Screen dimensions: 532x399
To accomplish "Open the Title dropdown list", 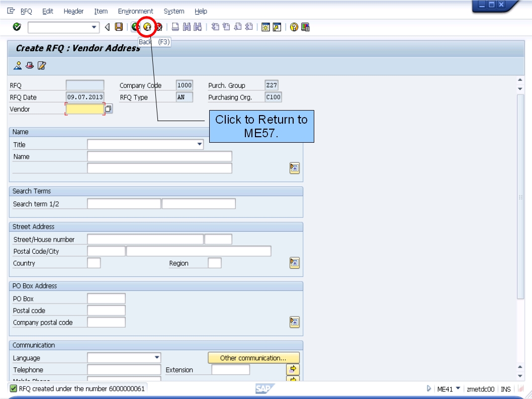I will 199,144.
